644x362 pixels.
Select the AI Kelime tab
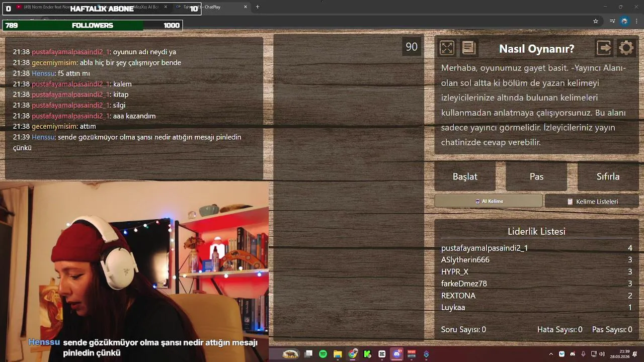click(489, 201)
